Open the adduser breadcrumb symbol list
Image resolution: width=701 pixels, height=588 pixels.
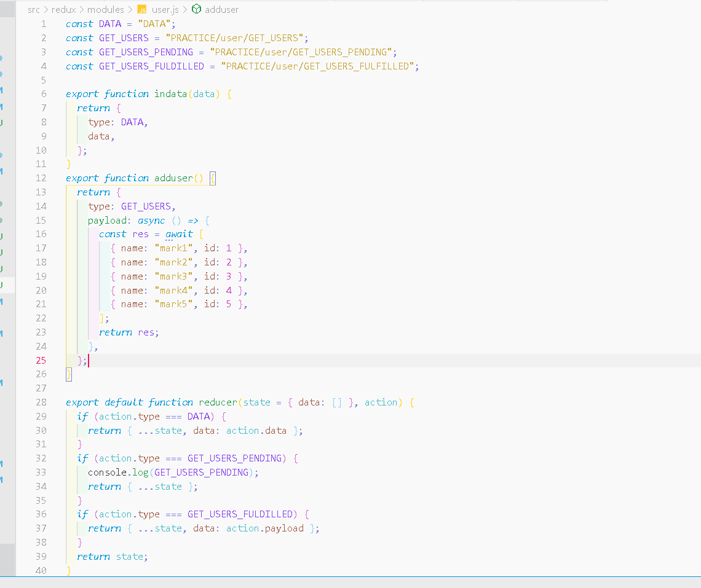[x=222, y=9]
